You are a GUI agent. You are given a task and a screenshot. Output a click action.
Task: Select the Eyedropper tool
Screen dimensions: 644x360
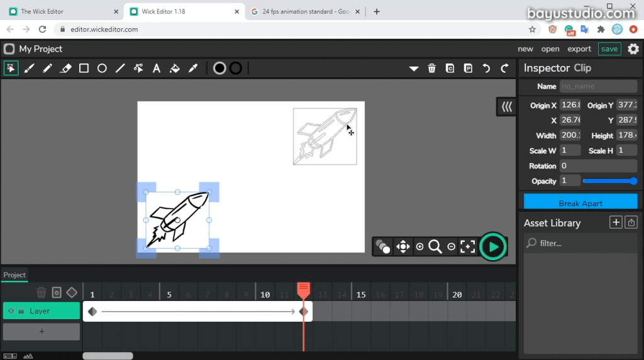point(193,68)
